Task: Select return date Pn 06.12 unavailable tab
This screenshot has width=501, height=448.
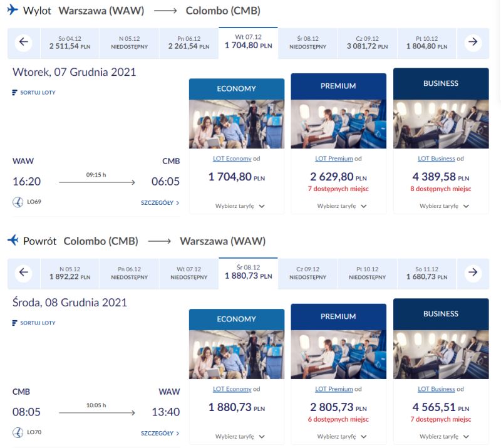Action: [x=130, y=274]
